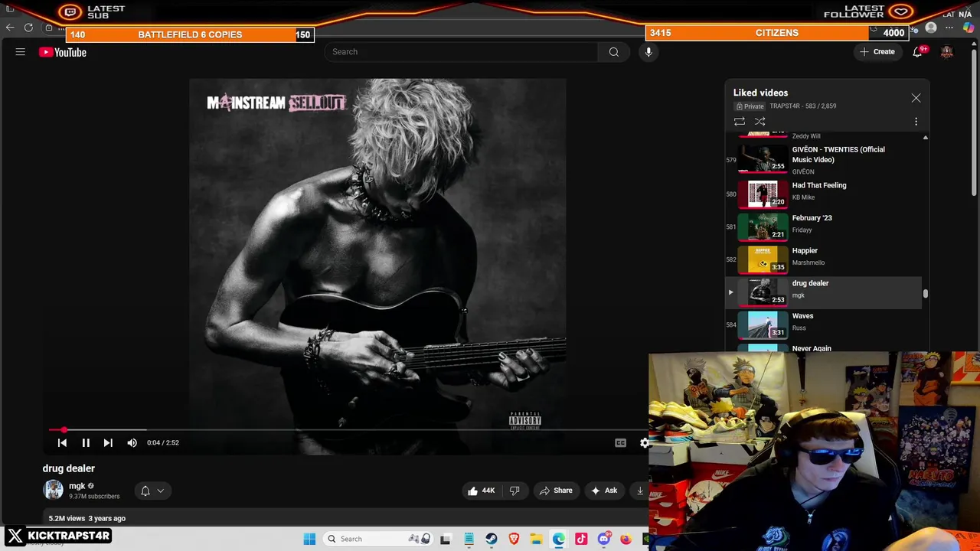The width and height of the screenshot is (980, 551).
Task: Open the Had That Feeling thumbnail
Action: point(763,194)
